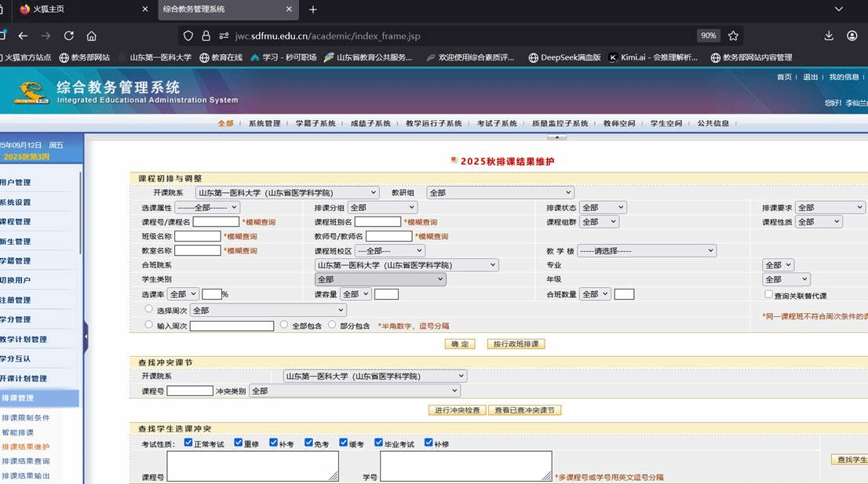The width and height of the screenshot is (868, 484).
Task: Open the Firefox account profile icon
Action: coord(852,35)
